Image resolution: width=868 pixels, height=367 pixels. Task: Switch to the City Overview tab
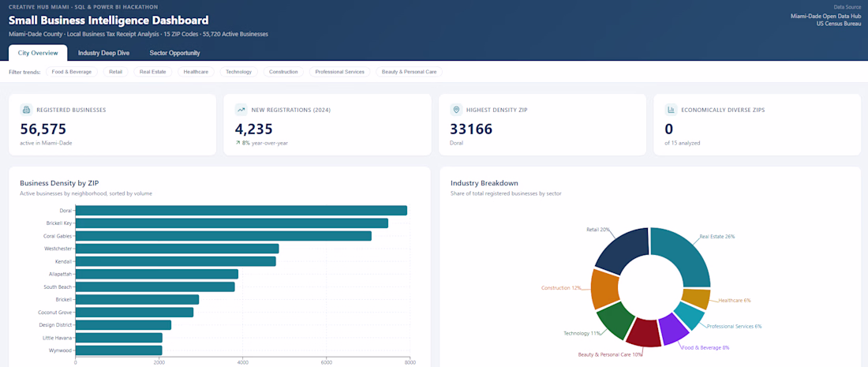[38, 53]
